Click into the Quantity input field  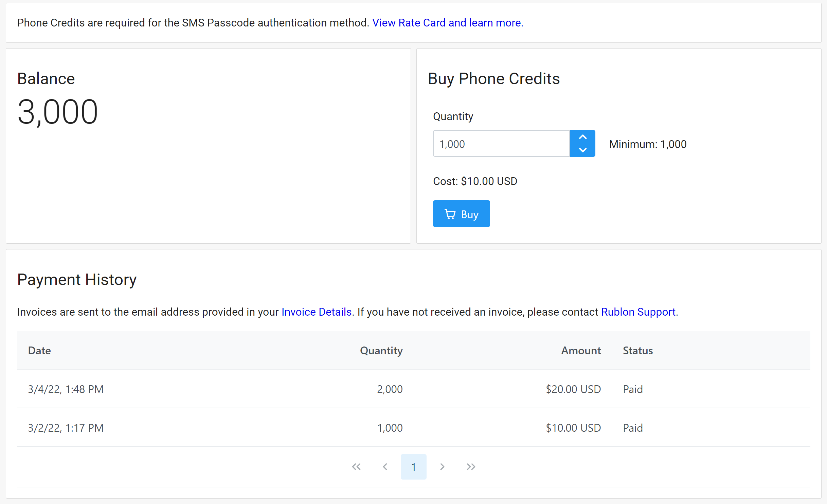click(501, 144)
